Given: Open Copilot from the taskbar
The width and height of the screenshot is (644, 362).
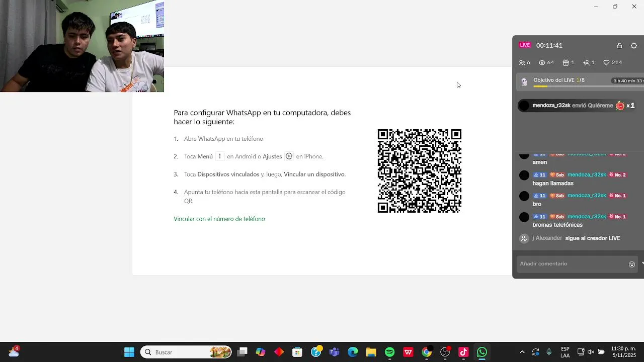Looking at the screenshot, I should (x=261, y=352).
